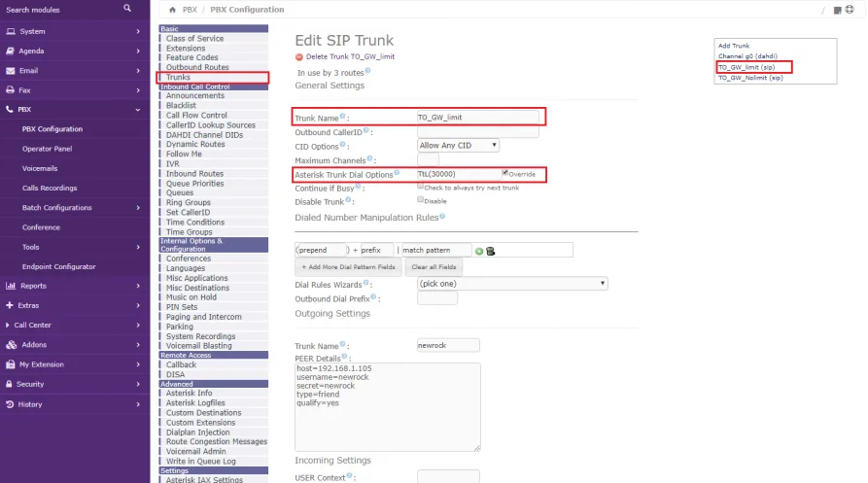
Task: Click the Asterisk Trunk Dial Options field
Action: click(x=459, y=174)
